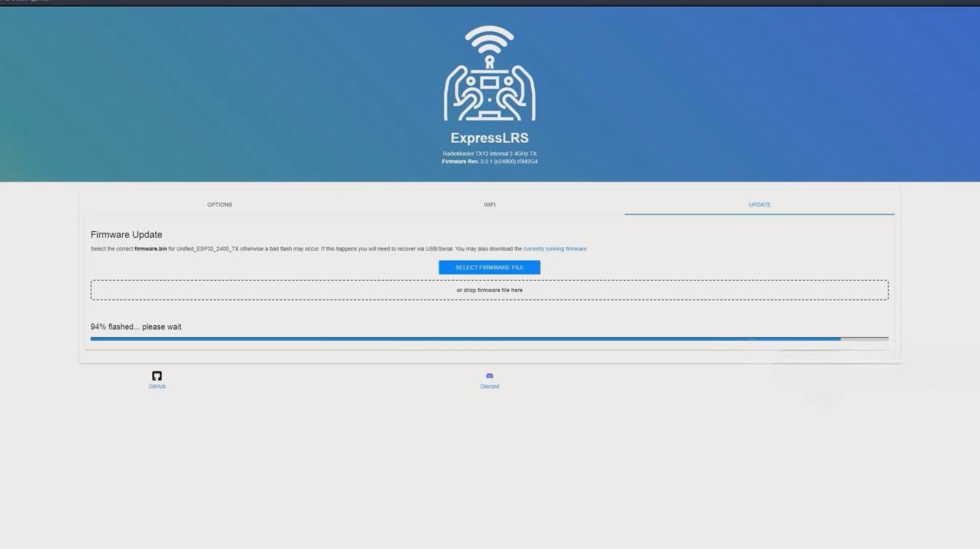Click the bold 'firmware.bin' text in instructions
The image size is (980, 549).
(150, 249)
